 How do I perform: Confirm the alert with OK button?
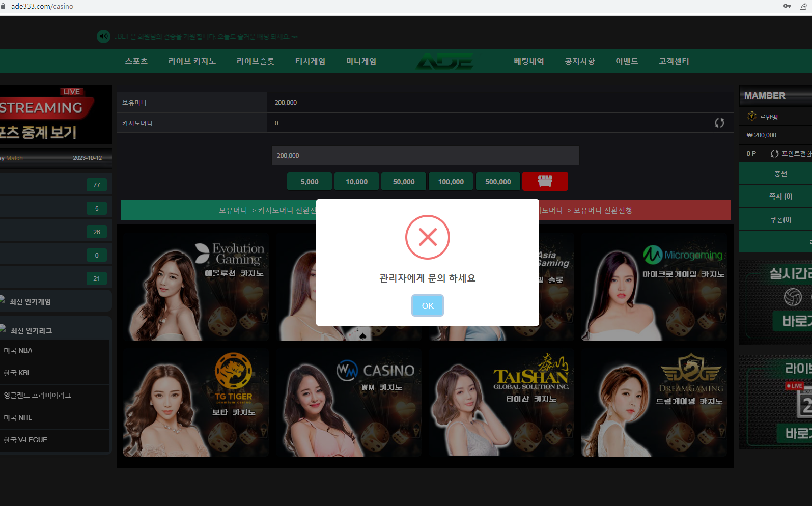pos(428,305)
